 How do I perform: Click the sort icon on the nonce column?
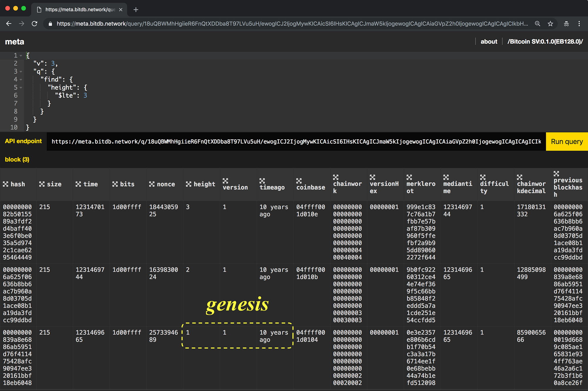152,184
